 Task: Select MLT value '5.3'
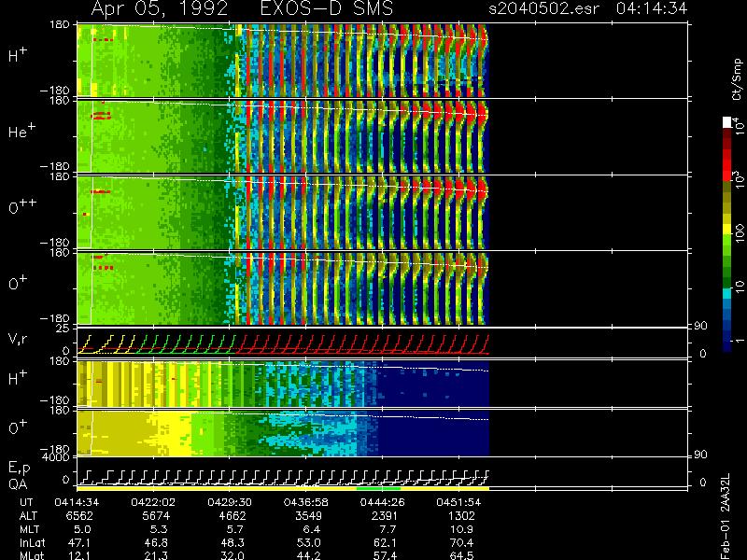coord(158,529)
